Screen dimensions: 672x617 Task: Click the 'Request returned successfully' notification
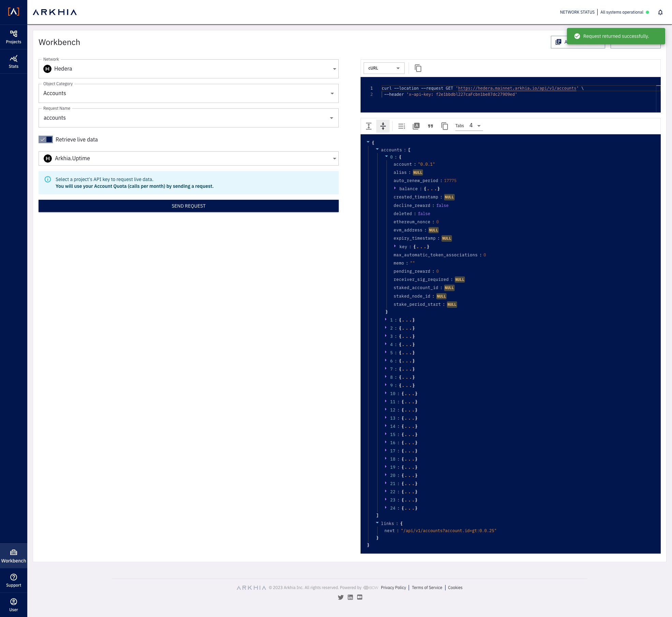[x=616, y=36]
